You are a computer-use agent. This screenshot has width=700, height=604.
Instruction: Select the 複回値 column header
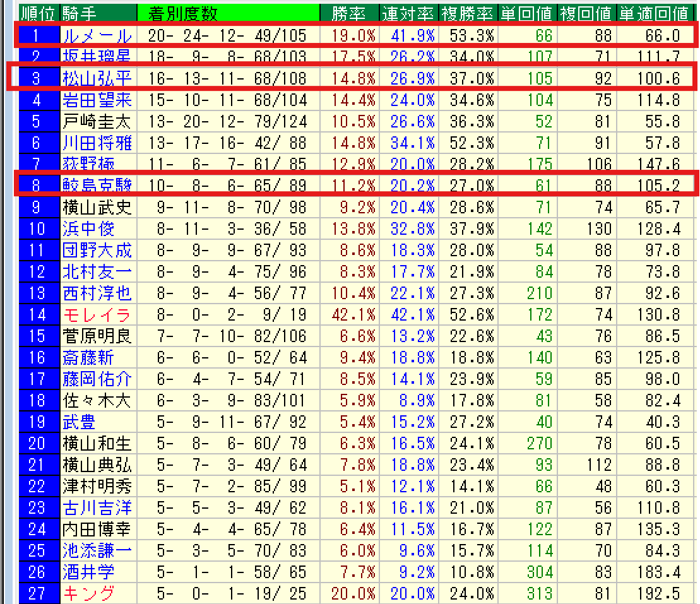(x=586, y=13)
